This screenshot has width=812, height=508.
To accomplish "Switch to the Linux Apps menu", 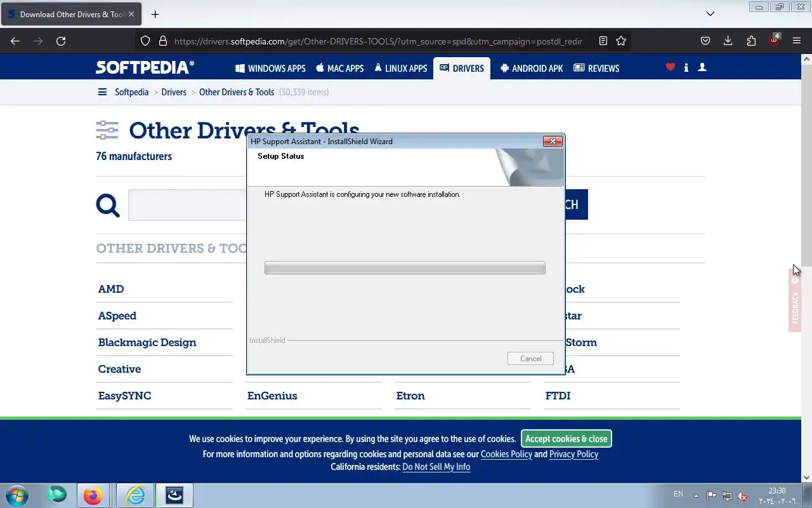I will pos(400,68).
